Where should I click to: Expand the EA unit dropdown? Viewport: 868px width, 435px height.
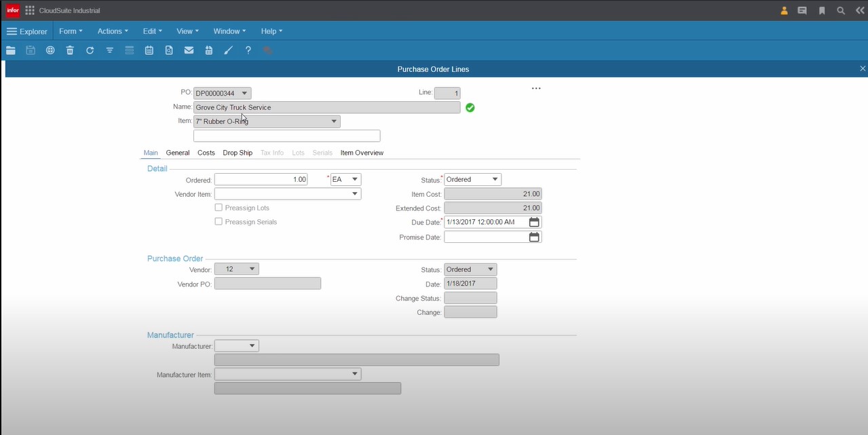click(x=354, y=180)
